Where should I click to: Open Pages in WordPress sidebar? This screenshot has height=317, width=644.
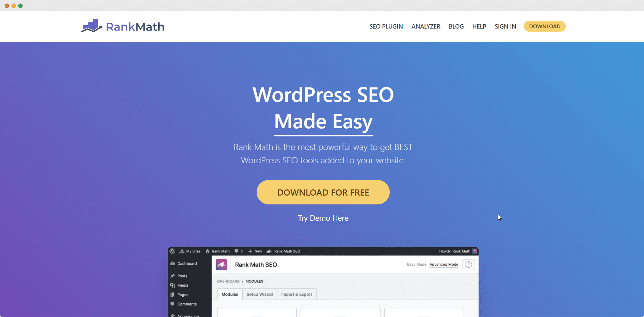[179, 295]
